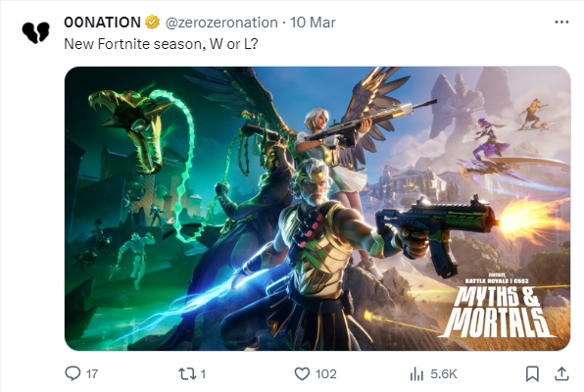Image resolution: width=584 pixels, height=392 pixels.
Task: Open the broken heart profile avatar
Action: click(x=35, y=32)
